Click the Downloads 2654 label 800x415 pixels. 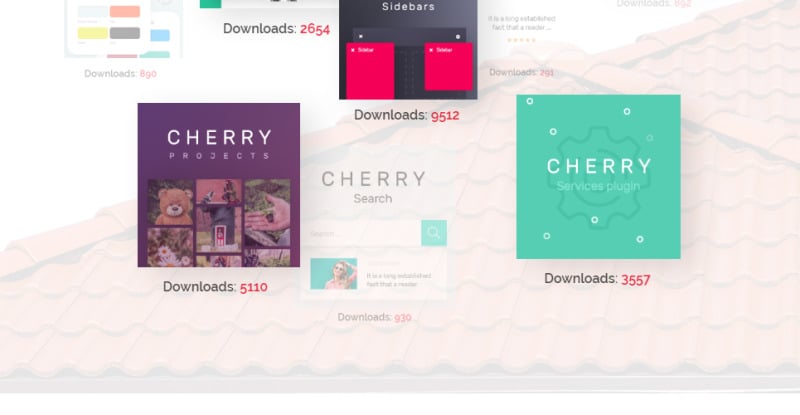277,29
